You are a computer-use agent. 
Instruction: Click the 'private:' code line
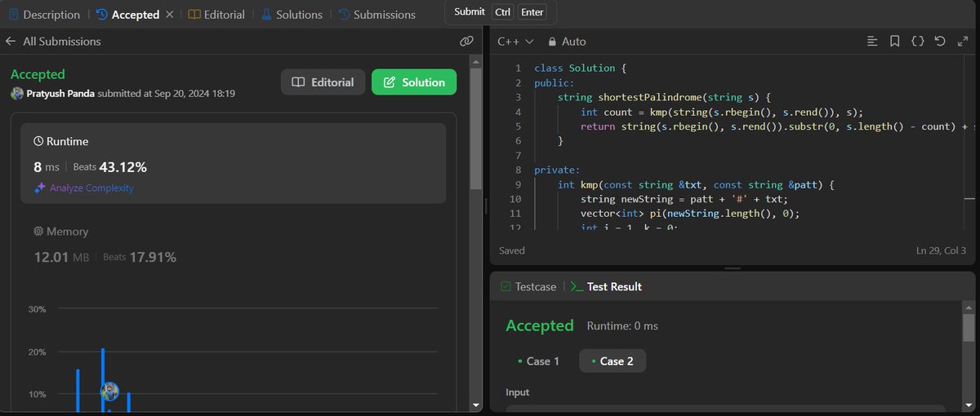557,170
